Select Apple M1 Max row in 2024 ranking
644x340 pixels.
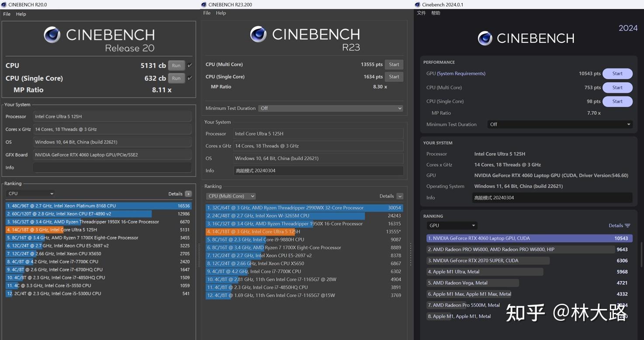pos(529,294)
